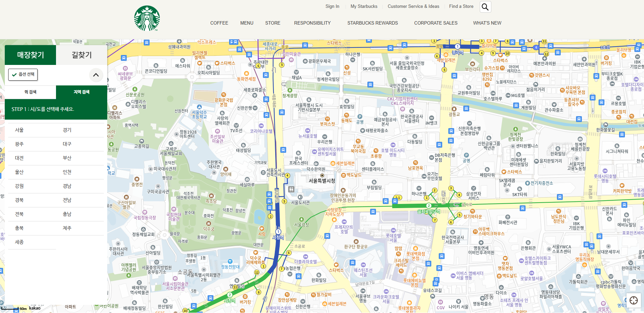The width and height of the screenshot is (644, 313).
Task: Click the Find a Store link
Action: (x=461, y=6)
